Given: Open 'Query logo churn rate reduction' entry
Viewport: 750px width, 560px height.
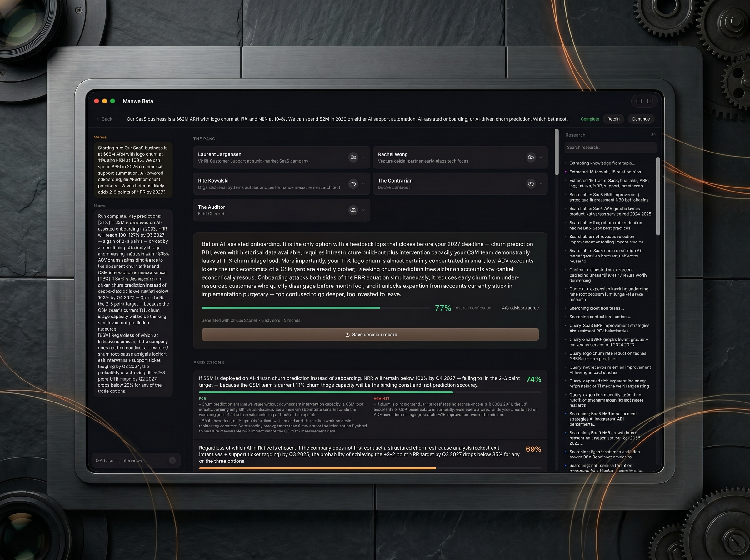Looking at the screenshot, I should [607, 356].
